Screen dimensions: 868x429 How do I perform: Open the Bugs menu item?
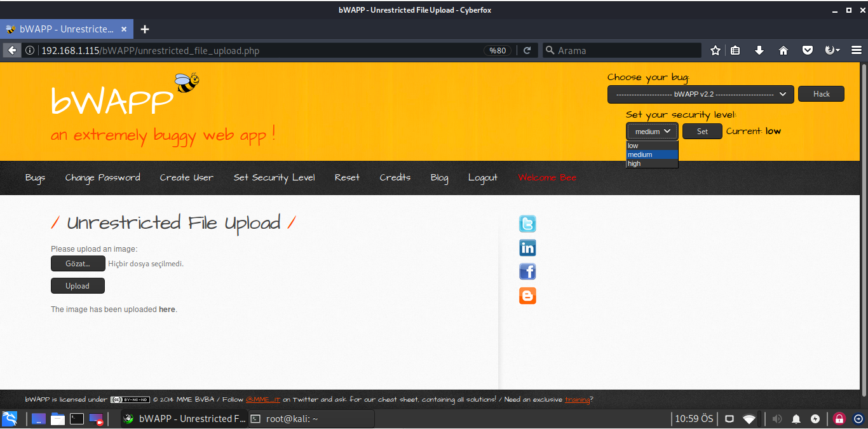point(35,177)
